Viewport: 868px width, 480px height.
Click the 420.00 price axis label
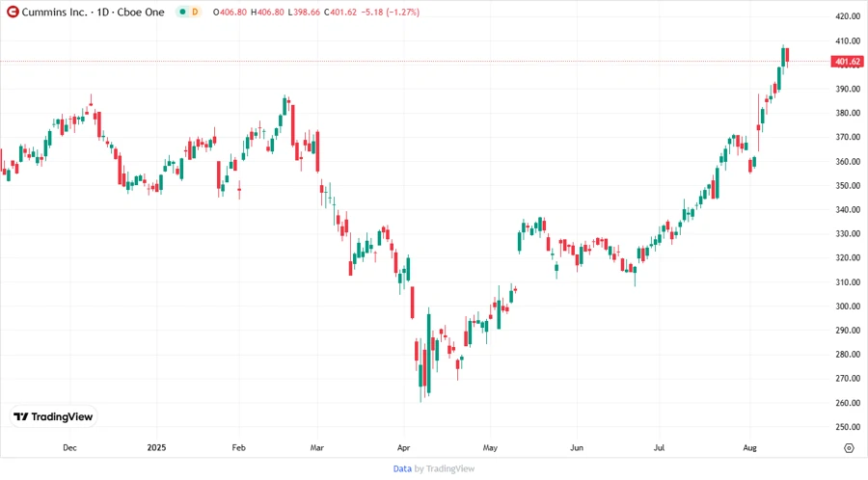(848, 16)
